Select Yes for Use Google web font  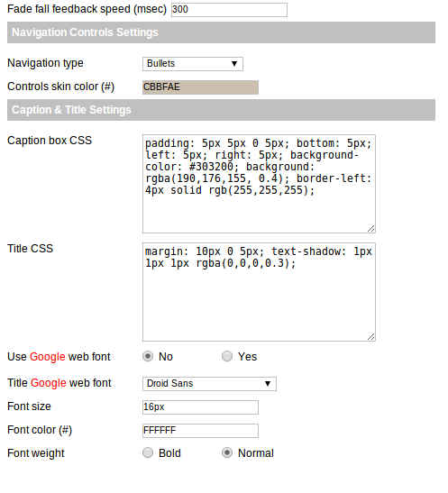pos(227,356)
